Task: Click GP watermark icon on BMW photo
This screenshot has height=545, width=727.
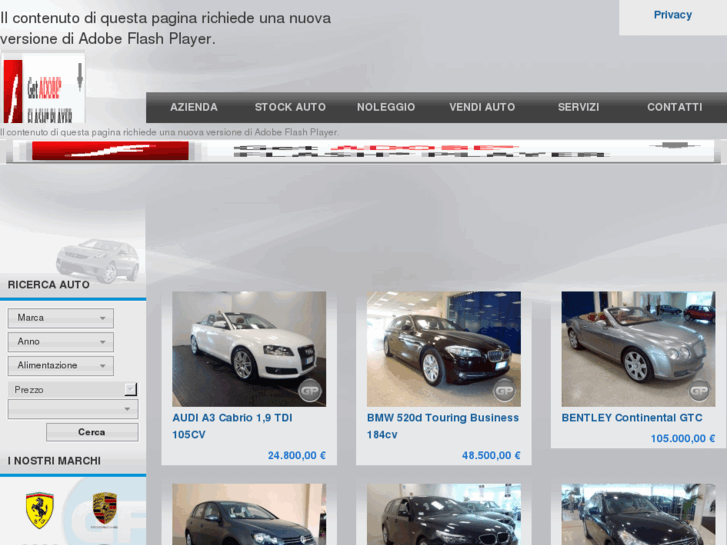Action: (x=504, y=391)
